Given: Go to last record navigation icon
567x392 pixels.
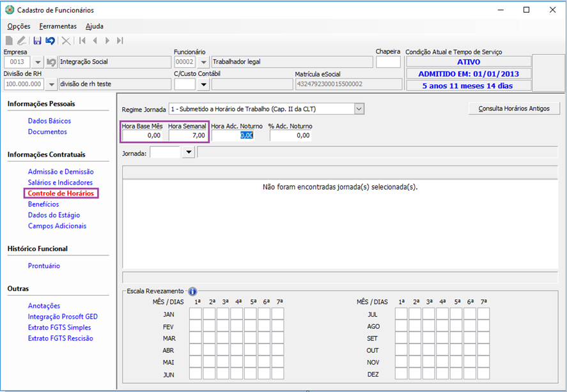Looking at the screenshot, I should [120, 40].
